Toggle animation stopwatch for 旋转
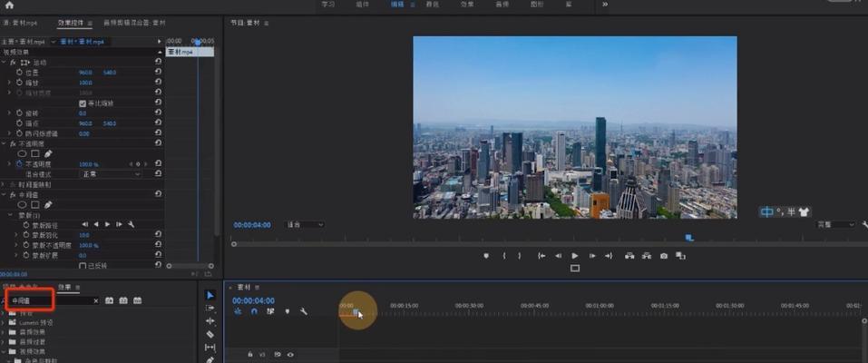868x363 pixels. 19,113
